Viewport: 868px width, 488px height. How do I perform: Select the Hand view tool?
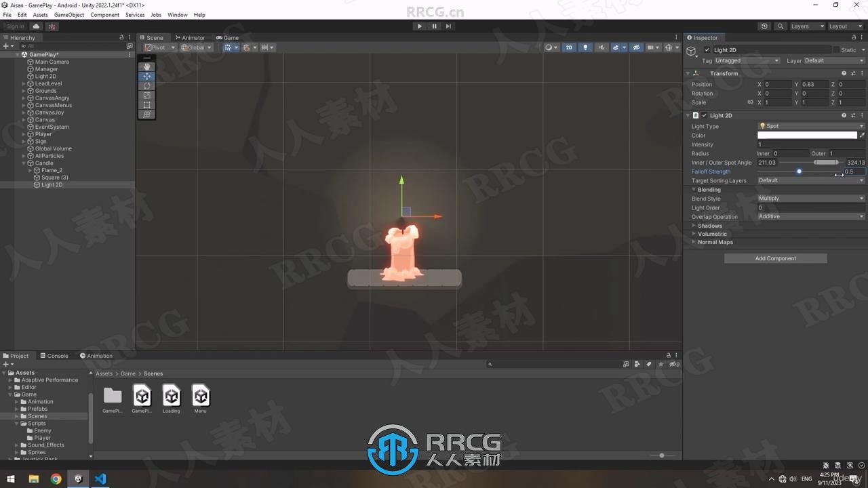pos(146,66)
